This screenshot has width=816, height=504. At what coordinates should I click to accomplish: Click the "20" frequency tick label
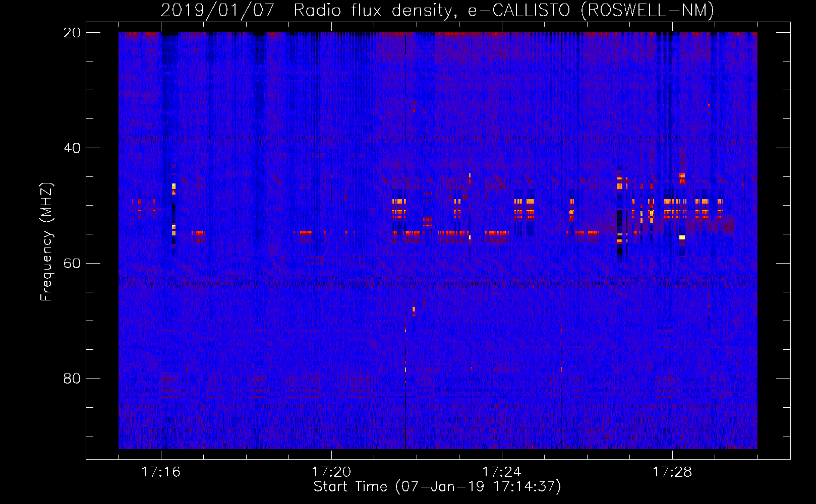(72, 33)
